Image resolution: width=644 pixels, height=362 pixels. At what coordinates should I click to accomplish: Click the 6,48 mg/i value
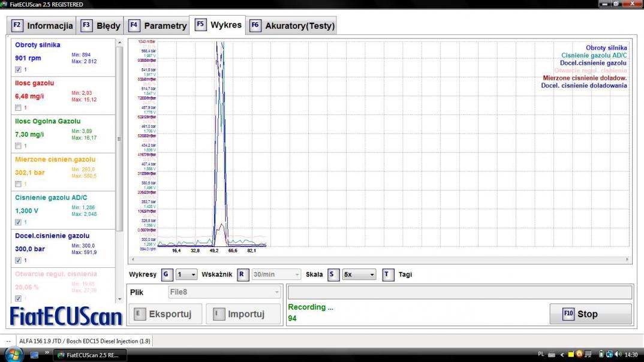[29, 96]
